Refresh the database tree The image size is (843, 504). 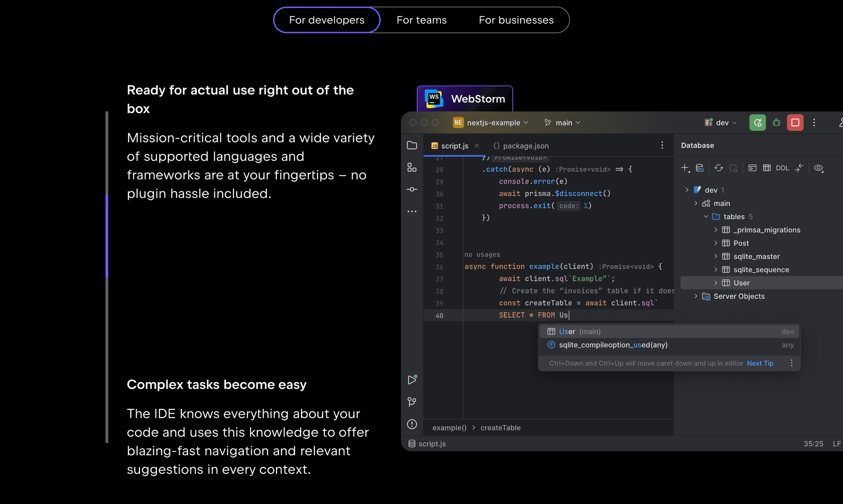pyautogui.click(x=719, y=168)
